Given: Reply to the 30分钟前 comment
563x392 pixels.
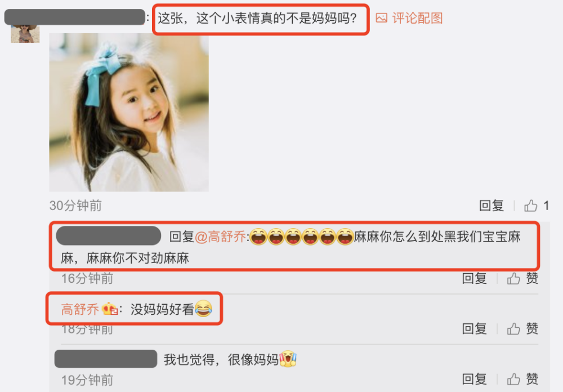Looking at the screenshot, I should click(x=491, y=206).
